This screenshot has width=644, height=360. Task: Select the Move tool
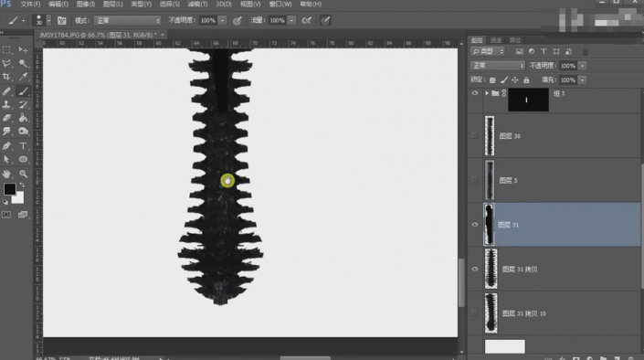[x=23, y=49]
